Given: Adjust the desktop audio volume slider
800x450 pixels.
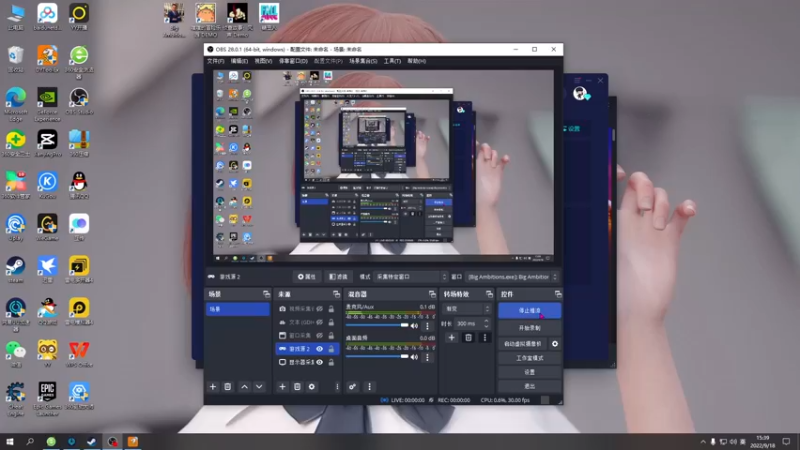Looking at the screenshot, I should point(377,357).
